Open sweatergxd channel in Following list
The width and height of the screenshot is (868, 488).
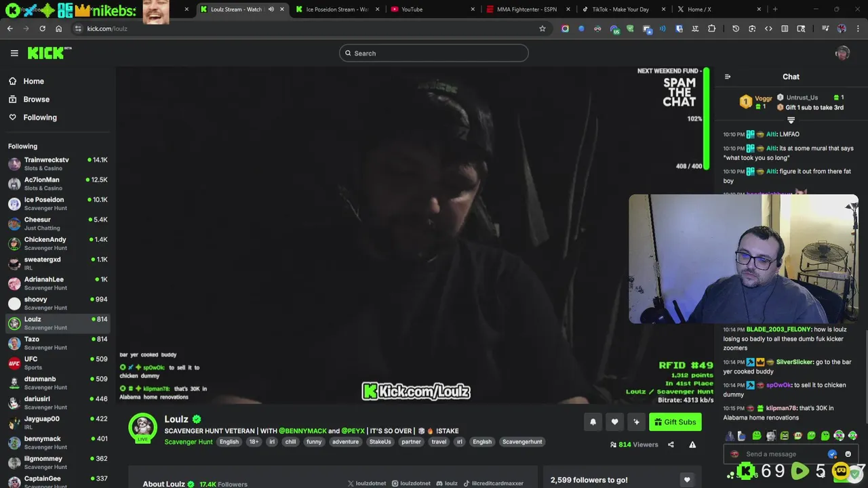(x=58, y=263)
